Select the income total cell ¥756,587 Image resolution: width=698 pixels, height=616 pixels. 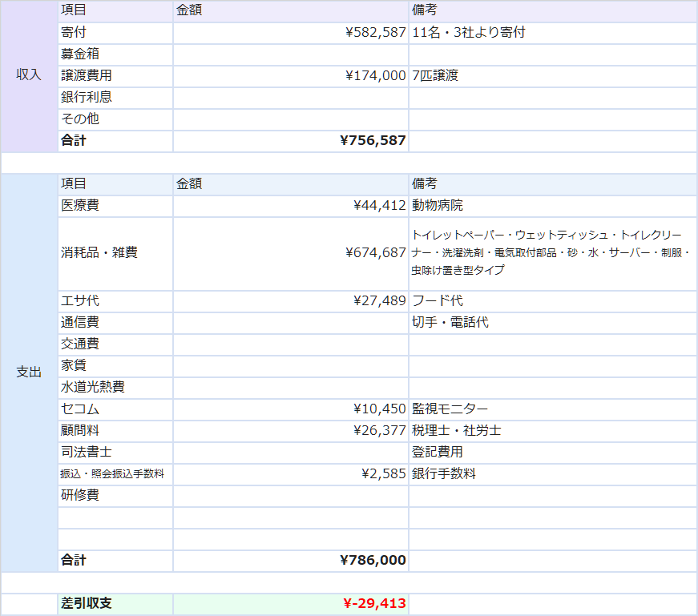pyautogui.click(x=291, y=141)
